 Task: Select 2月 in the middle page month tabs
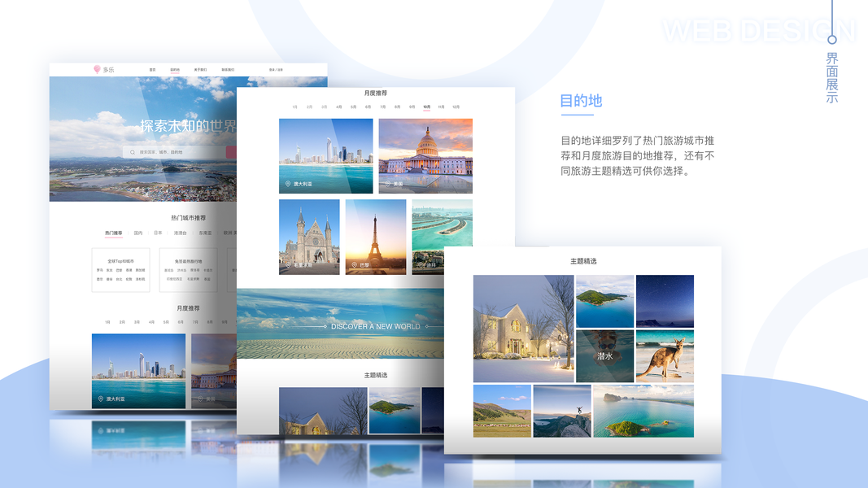tap(309, 107)
